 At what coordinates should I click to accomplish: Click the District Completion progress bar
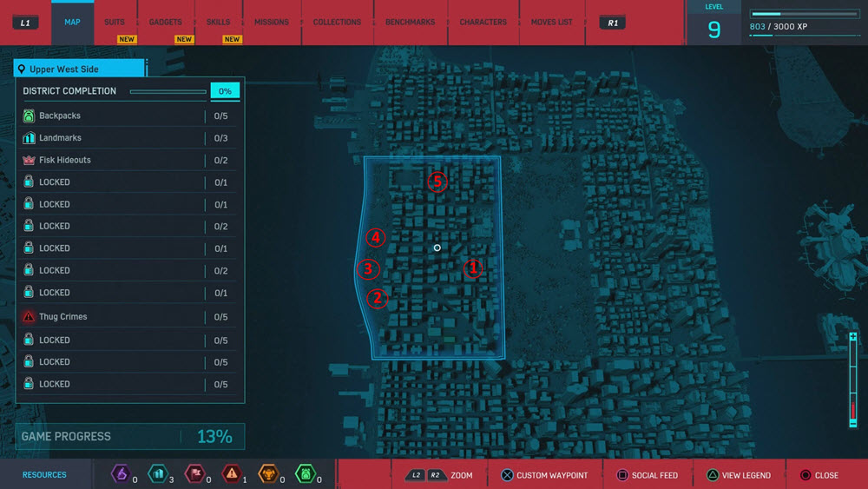(168, 91)
